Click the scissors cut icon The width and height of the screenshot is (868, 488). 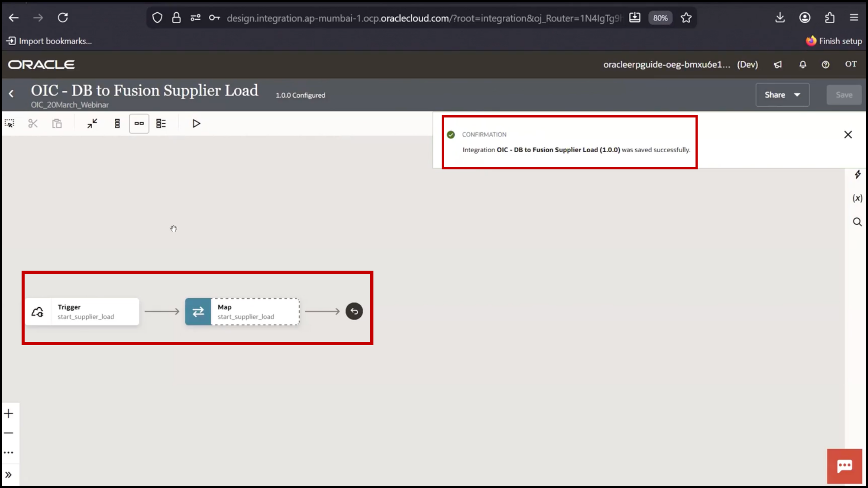click(33, 123)
